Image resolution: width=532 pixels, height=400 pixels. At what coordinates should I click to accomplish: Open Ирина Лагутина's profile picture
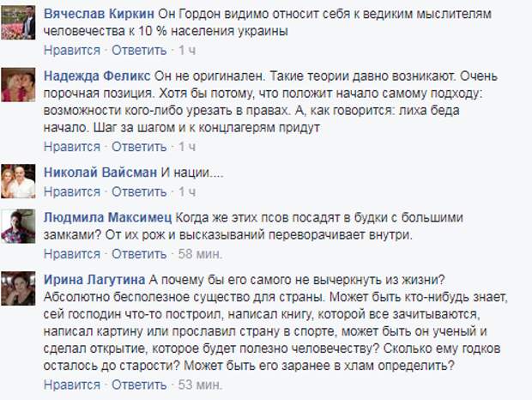point(18,288)
